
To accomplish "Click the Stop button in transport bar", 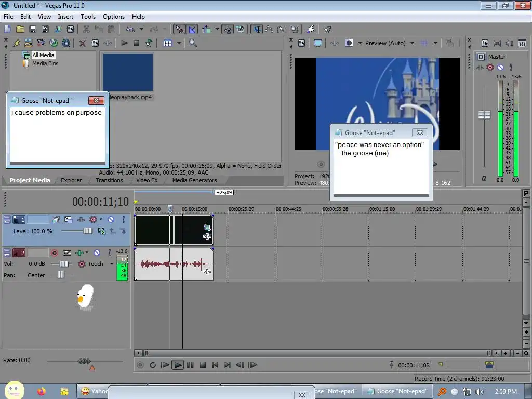I will pyautogui.click(x=203, y=365).
